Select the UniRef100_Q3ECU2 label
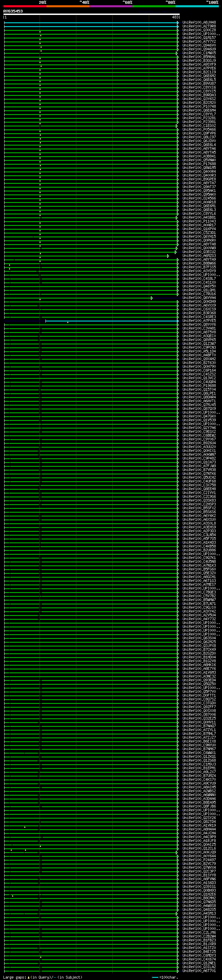Screen dimensions: 222x980 (x=199, y=252)
